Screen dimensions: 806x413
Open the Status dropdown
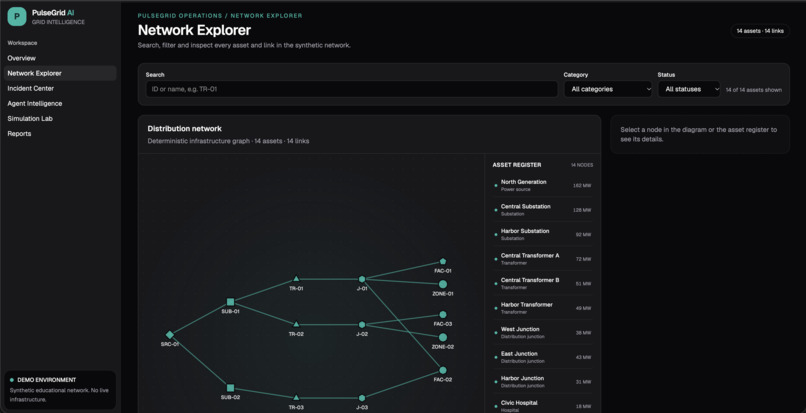click(x=689, y=89)
